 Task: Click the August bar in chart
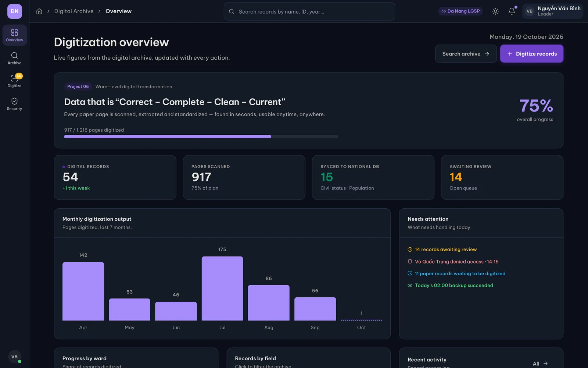coord(269,303)
